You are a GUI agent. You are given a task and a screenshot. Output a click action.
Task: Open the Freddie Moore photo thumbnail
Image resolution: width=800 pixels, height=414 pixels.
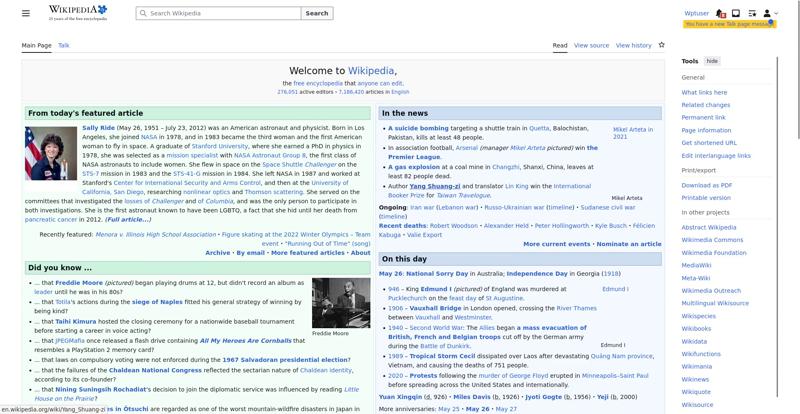341,303
